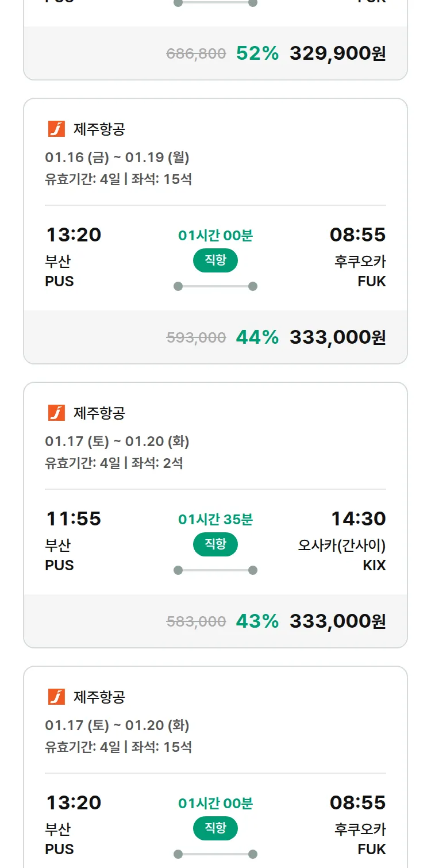
Task: Click the 제주항공 airline name on the Osaka card
Action: pos(99,413)
